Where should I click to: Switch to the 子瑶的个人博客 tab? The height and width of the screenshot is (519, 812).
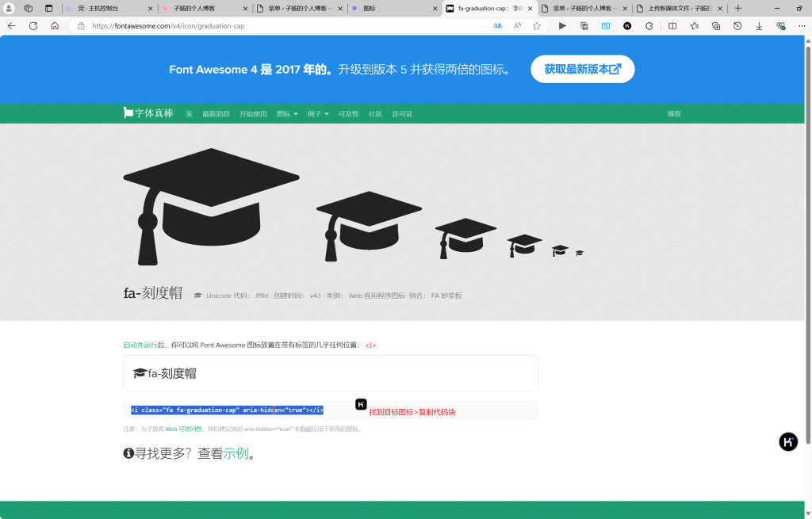pos(204,8)
